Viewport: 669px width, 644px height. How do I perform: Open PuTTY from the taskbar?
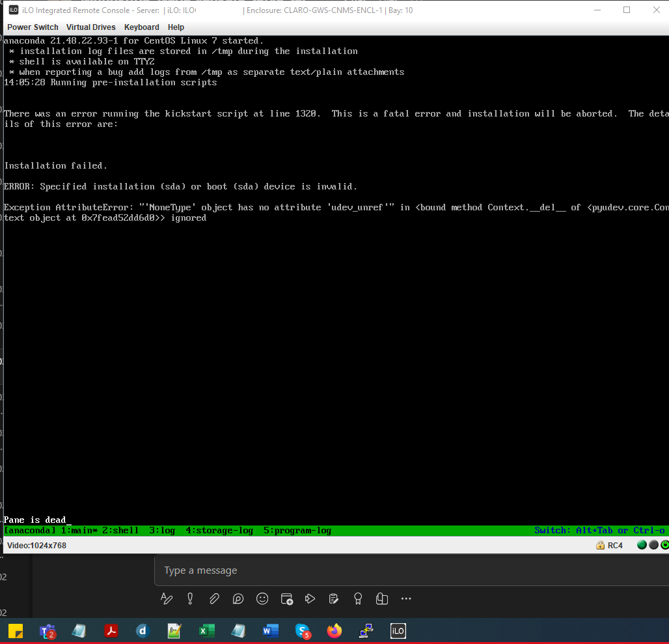(x=366, y=631)
